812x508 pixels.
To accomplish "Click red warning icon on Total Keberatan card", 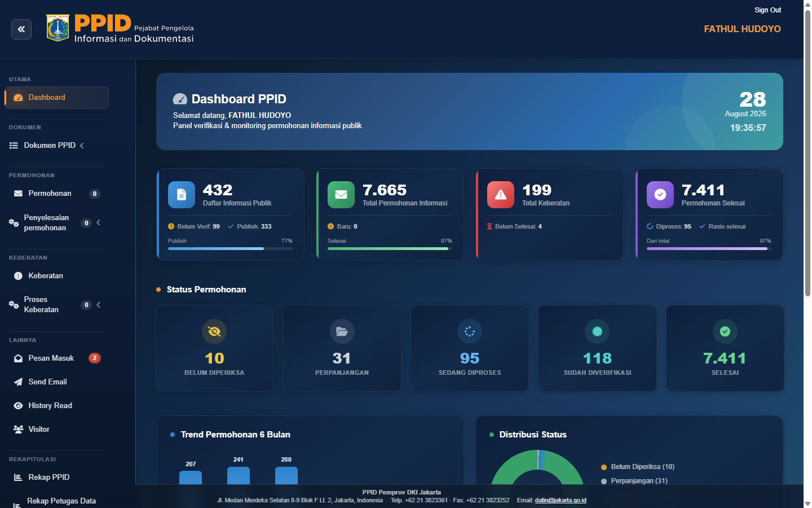I will tap(501, 195).
